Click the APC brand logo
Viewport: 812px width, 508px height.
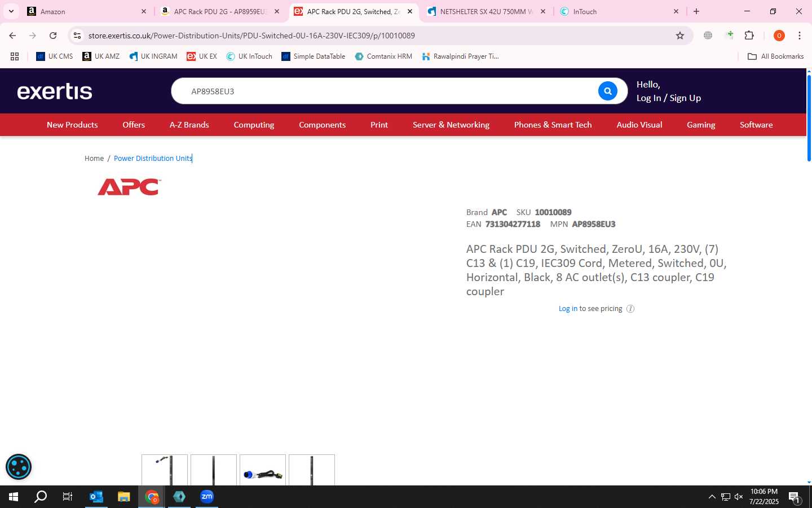coord(130,187)
